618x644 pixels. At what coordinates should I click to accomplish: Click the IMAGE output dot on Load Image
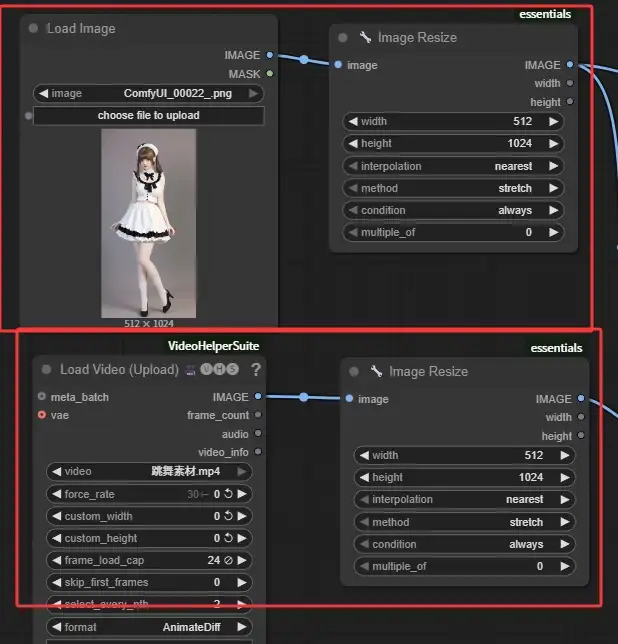point(270,55)
